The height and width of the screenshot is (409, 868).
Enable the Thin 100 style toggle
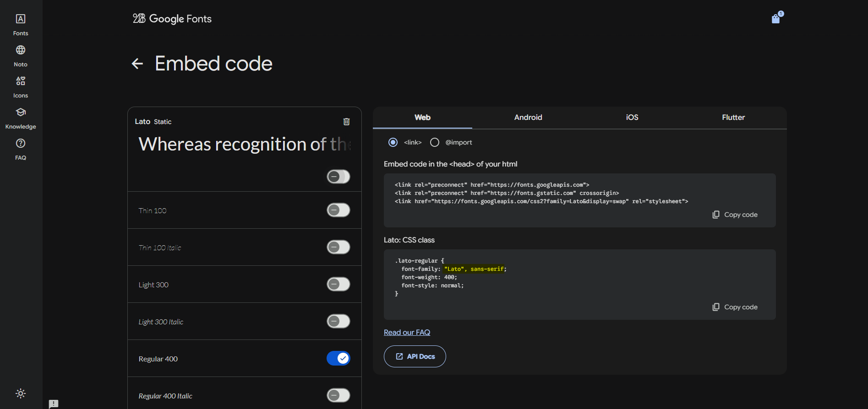click(x=338, y=210)
